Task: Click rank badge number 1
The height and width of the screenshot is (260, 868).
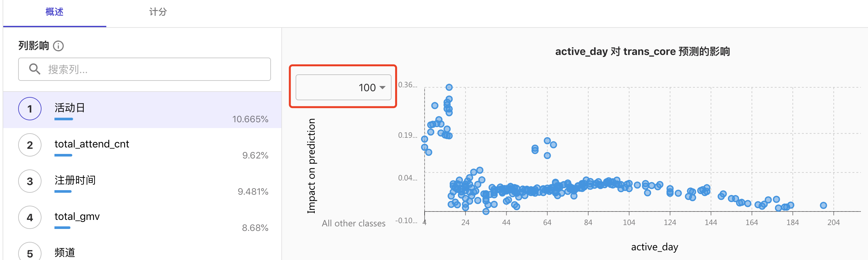Action: (x=29, y=109)
